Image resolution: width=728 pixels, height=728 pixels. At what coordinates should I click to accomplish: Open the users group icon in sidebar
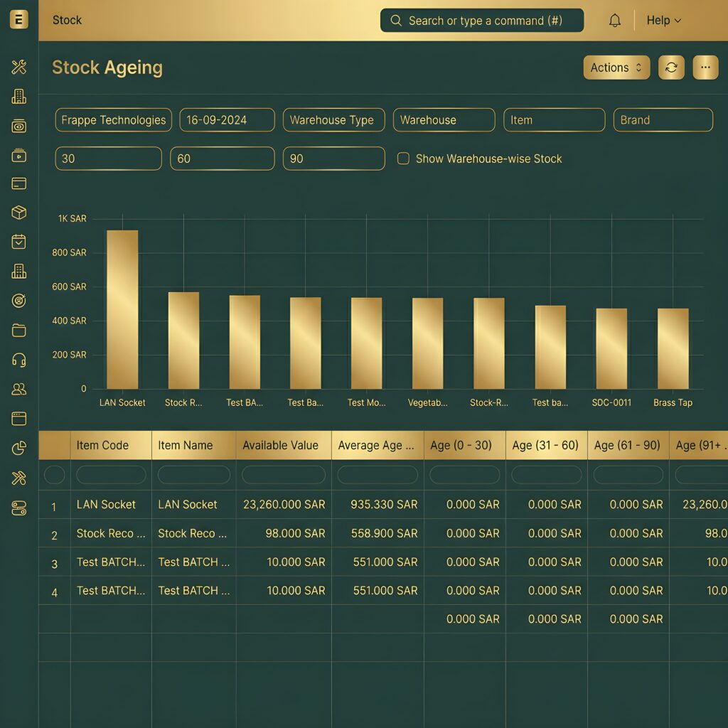19,389
